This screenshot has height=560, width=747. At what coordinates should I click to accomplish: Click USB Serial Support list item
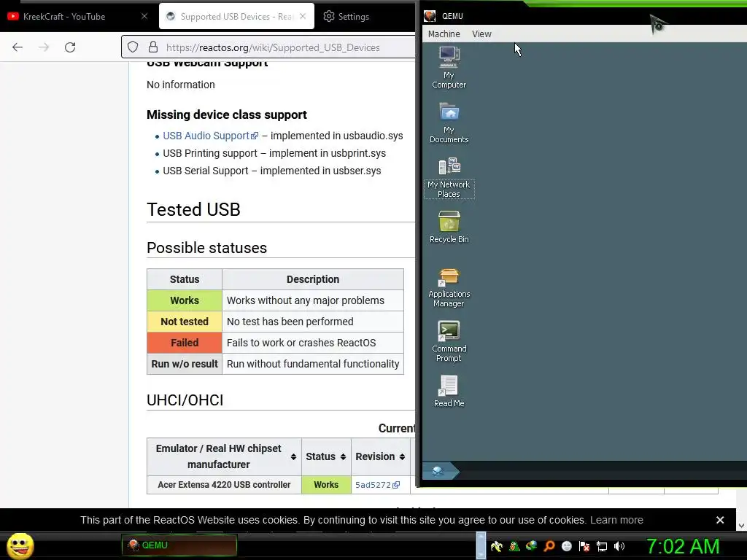click(x=271, y=171)
